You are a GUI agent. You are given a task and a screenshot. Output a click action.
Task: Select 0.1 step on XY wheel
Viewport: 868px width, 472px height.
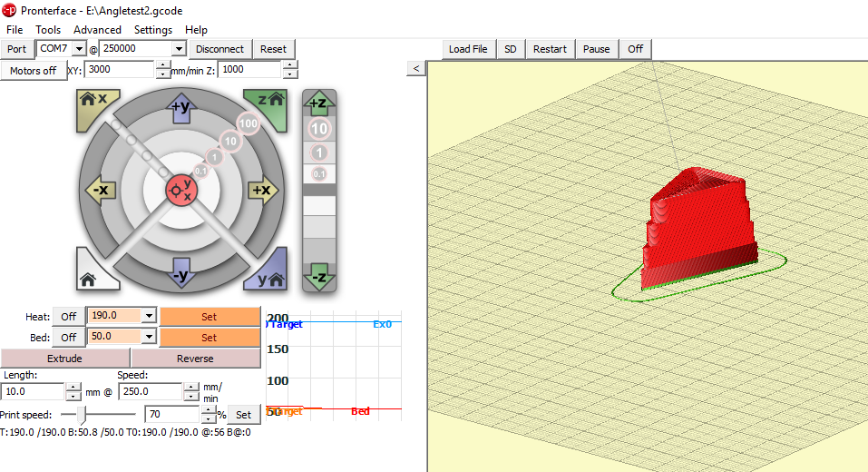[200, 172]
